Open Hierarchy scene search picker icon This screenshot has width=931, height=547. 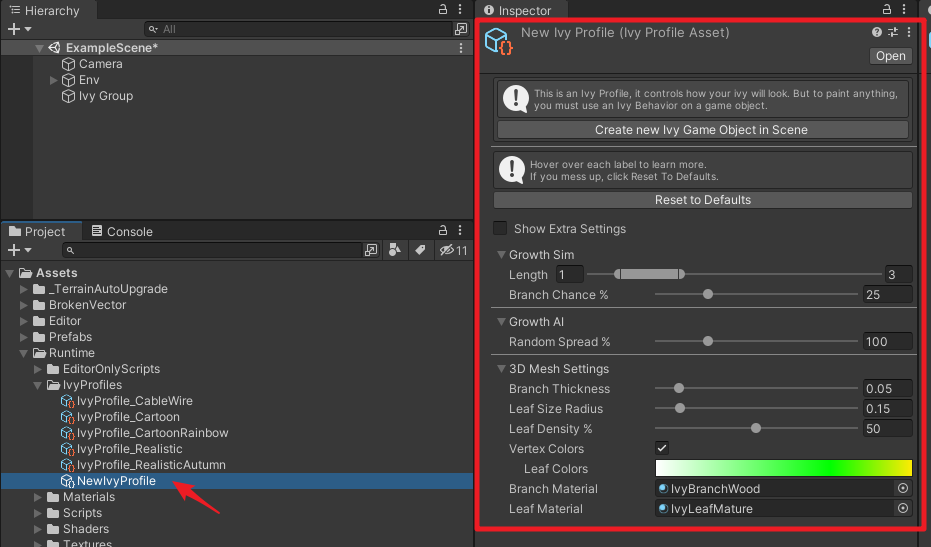click(x=461, y=29)
